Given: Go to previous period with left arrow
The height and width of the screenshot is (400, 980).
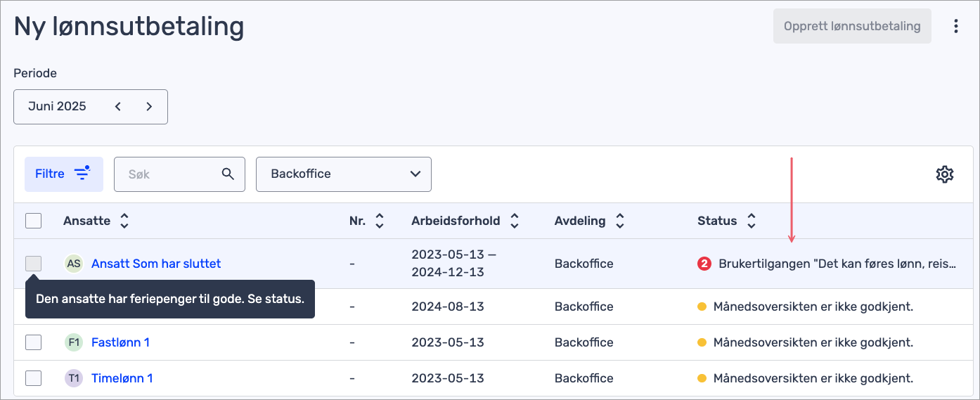Looking at the screenshot, I should (x=118, y=107).
